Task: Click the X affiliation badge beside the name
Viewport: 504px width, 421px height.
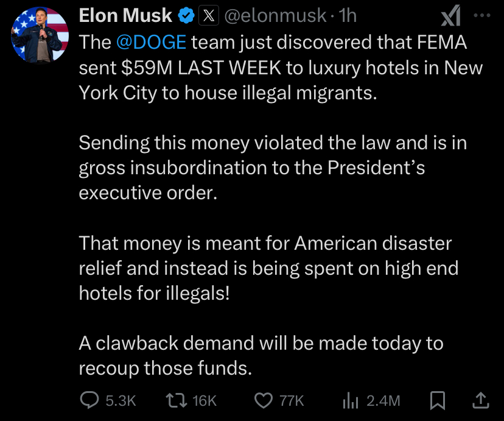Action: click(x=209, y=15)
